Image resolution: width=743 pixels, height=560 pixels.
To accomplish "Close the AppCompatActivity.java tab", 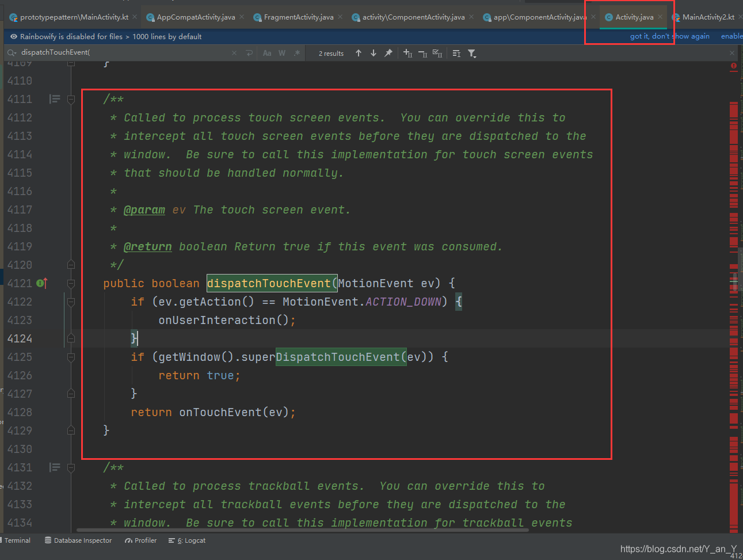I will (242, 17).
